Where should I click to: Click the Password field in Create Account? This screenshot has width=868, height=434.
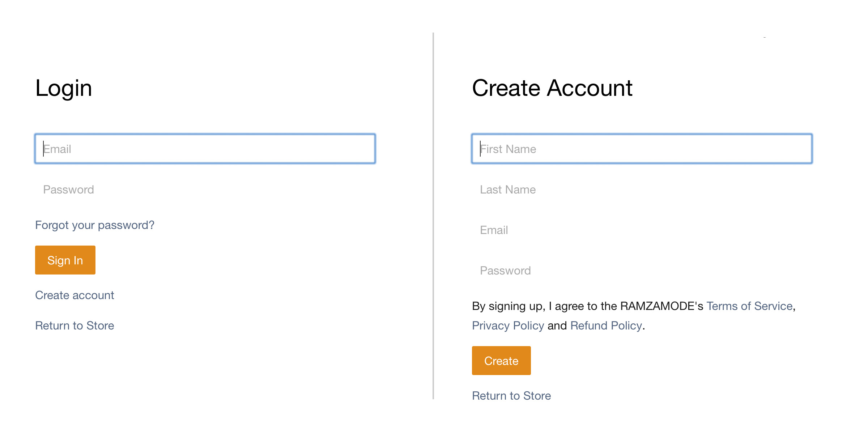coord(642,271)
